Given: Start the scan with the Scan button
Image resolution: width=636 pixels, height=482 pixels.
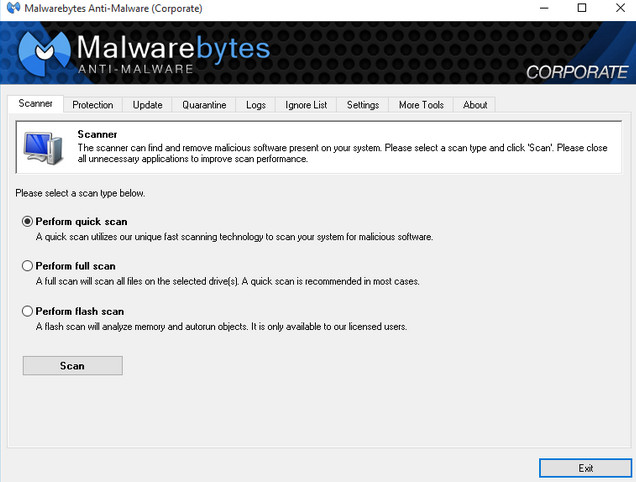Looking at the screenshot, I should (x=73, y=366).
